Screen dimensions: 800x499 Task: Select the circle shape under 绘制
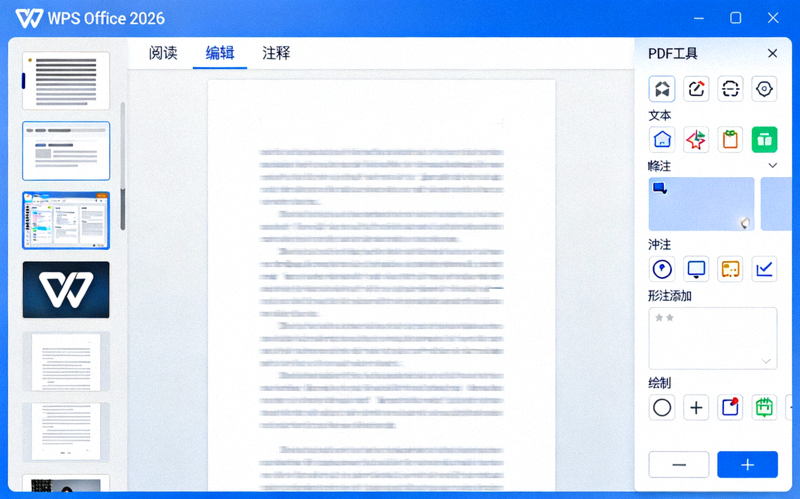tap(662, 407)
